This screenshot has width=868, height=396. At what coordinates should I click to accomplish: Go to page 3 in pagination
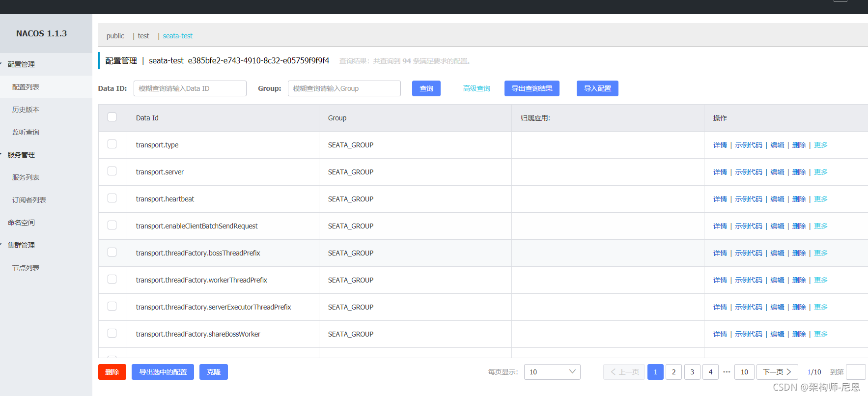pos(692,372)
